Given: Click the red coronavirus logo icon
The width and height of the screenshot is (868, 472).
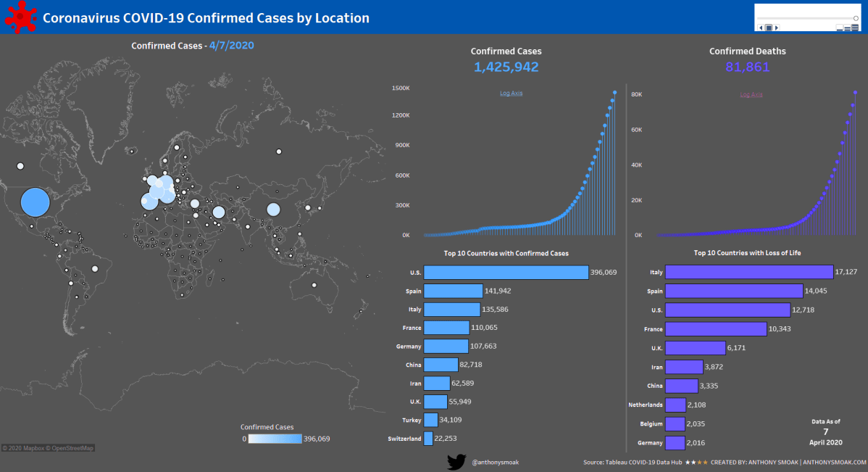Looking at the screenshot, I should (x=20, y=17).
